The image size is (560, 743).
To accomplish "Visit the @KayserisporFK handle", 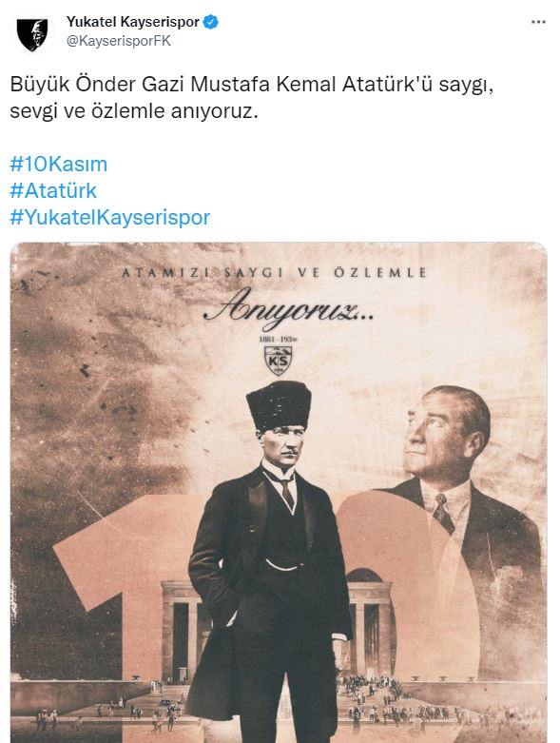I will [x=118, y=41].
